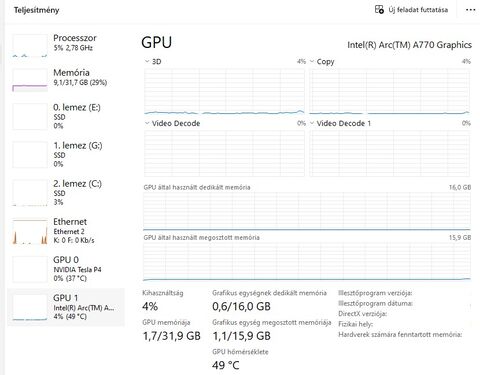The height and width of the screenshot is (375, 480).
Task: Select the Memória thumbnail graph
Action: tap(30, 80)
